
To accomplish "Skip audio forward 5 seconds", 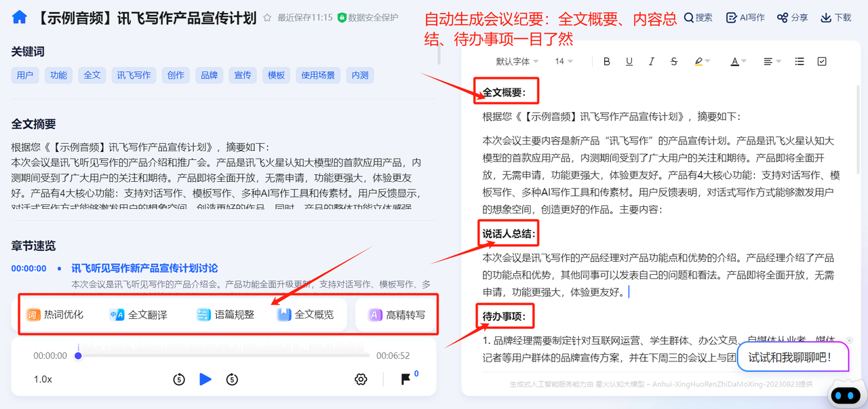I will tap(232, 379).
